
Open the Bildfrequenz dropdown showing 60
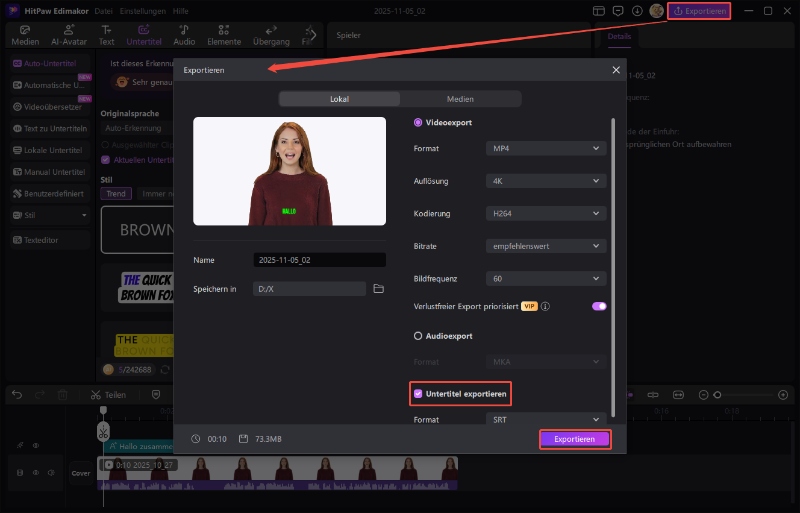546,278
